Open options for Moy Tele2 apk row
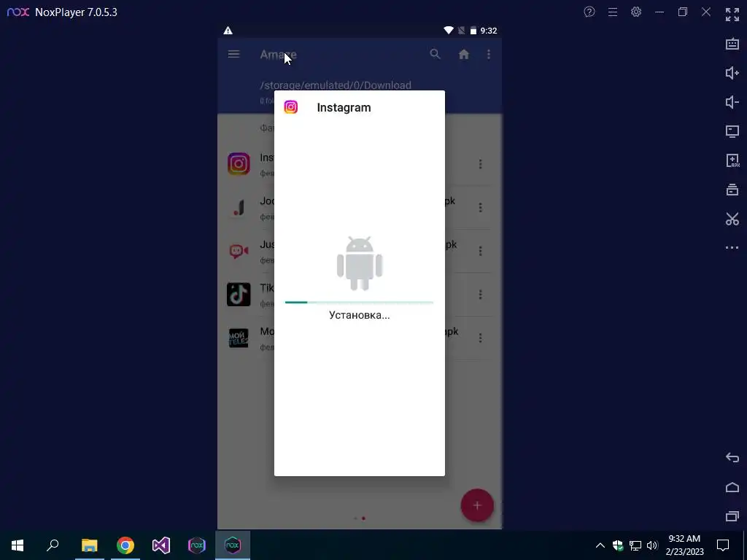This screenshot has width=747, height=560. (480, 338)
